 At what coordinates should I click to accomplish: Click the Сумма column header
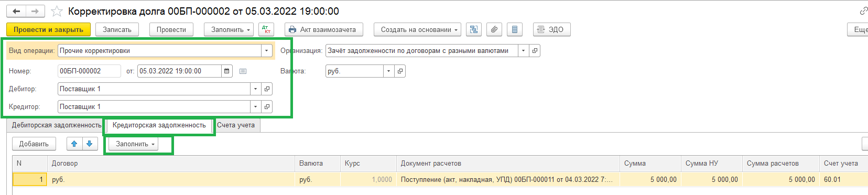(x=650, y=164)
